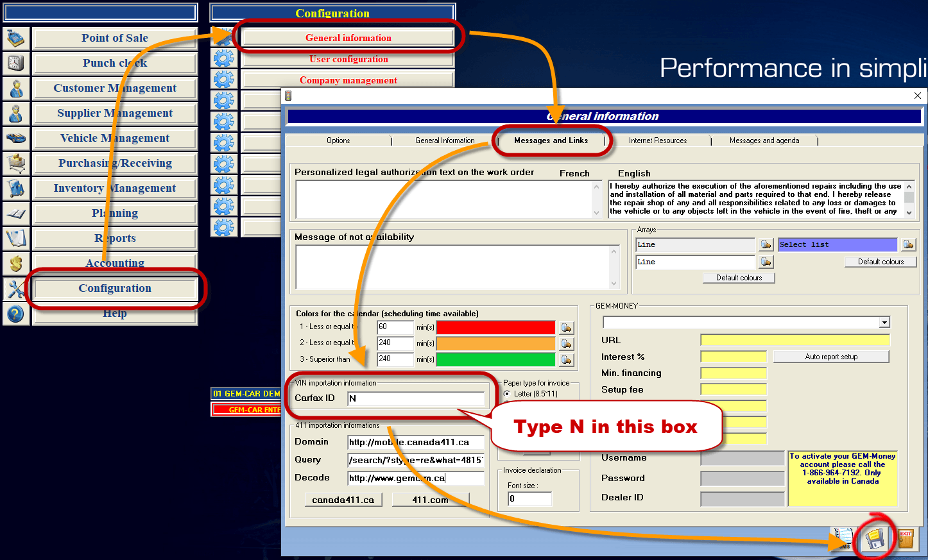Save settings with the floppy disk icon
This screenshot has width=928, height=560.
875,539
